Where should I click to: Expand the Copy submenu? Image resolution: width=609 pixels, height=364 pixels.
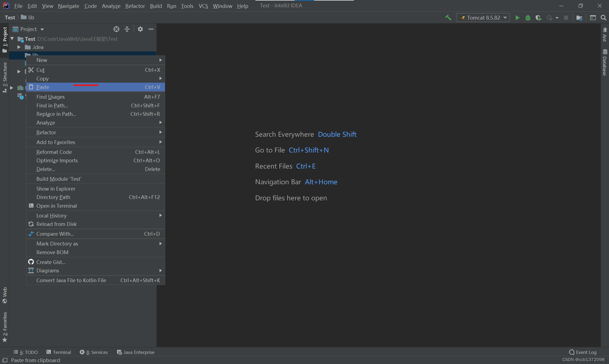coord(95,79)
